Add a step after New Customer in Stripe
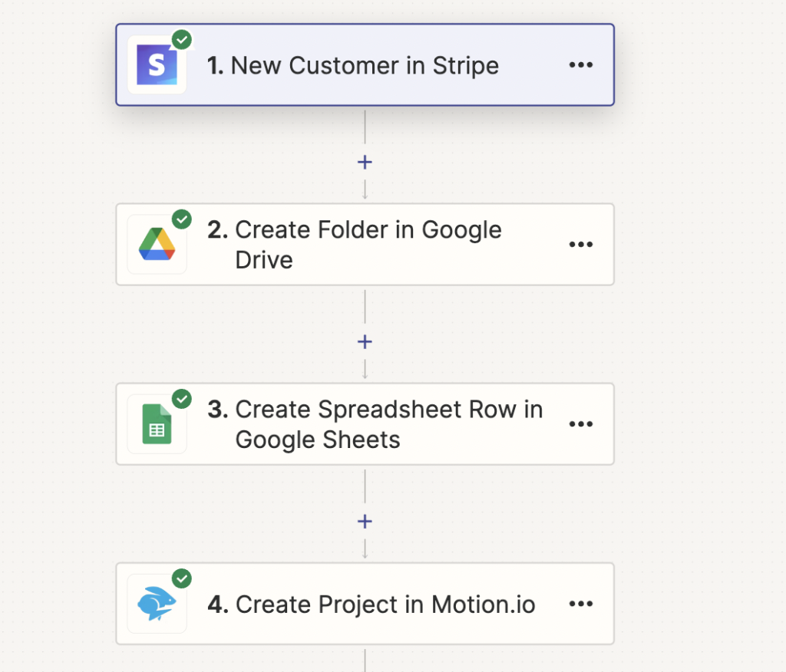 (365, 162)
